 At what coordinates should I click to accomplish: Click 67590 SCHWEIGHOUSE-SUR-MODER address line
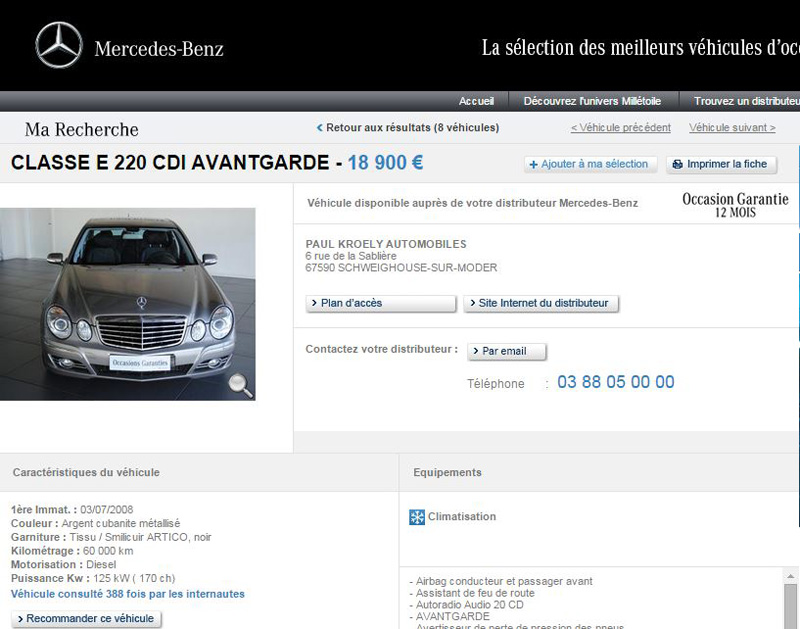click(x=401, y=267)
